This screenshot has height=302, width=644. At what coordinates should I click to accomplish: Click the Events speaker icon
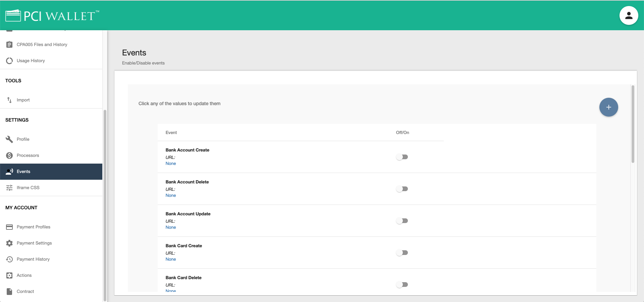click(9, 171)
